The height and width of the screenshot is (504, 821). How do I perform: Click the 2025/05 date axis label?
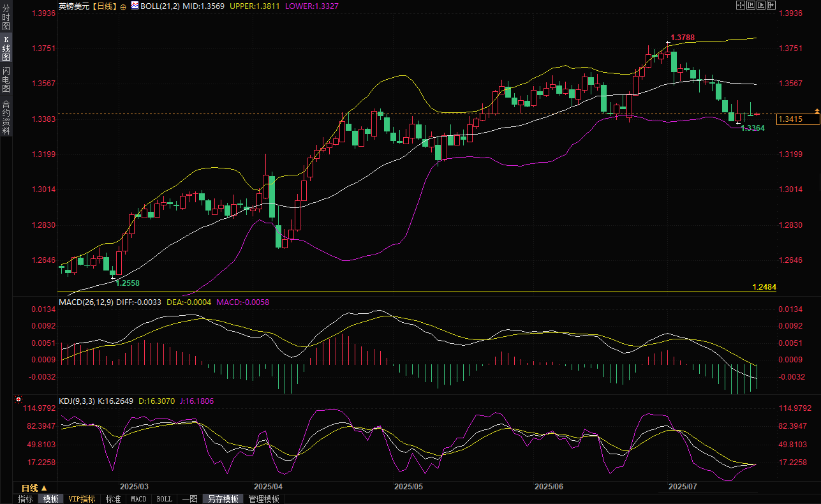tap(409, 487)
